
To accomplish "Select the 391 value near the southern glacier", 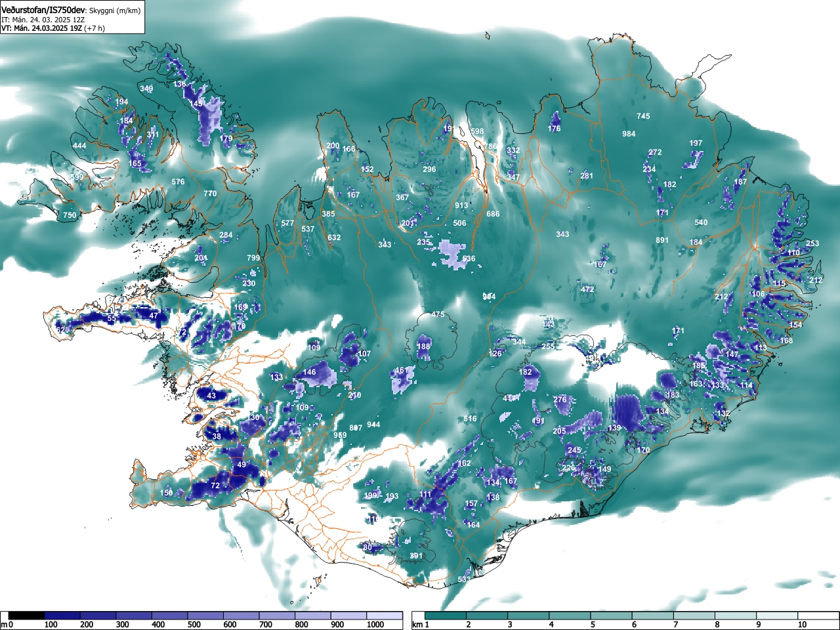I will click(416, 556).
